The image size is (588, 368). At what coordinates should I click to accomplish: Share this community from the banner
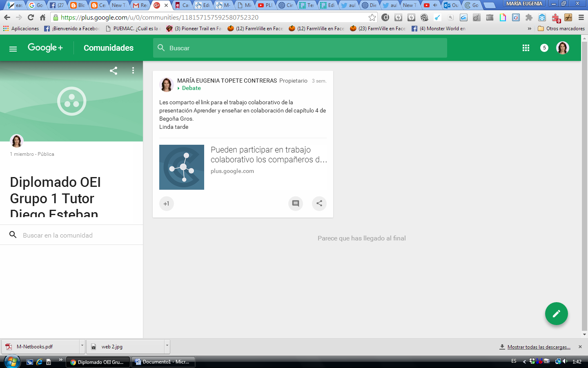(x=114, y=70)
